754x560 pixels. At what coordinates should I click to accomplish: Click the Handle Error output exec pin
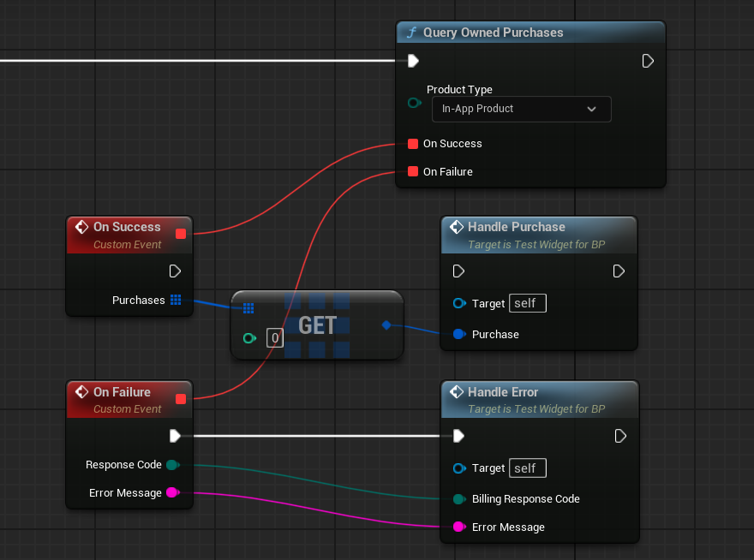click(619, 437)
